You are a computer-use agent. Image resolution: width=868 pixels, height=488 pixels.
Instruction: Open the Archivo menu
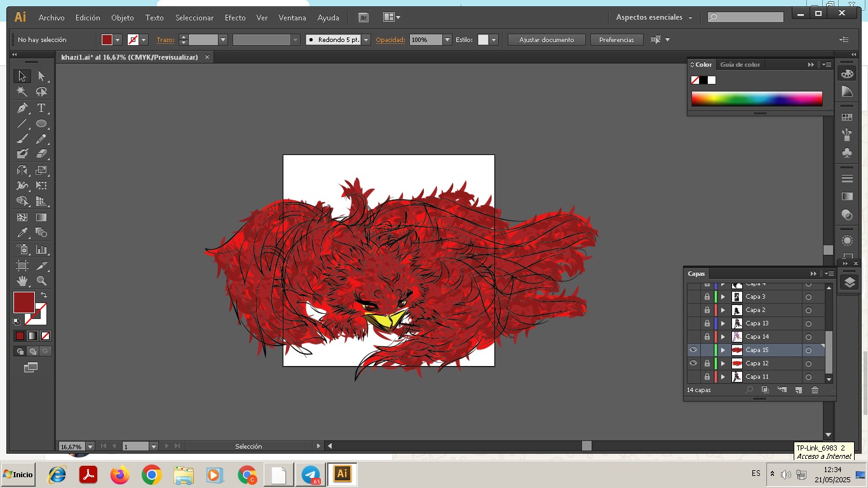(51, 18)
